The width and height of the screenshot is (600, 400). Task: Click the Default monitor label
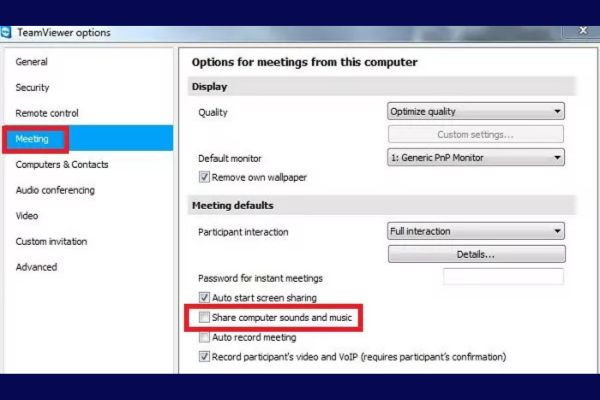tap(230, 158)
